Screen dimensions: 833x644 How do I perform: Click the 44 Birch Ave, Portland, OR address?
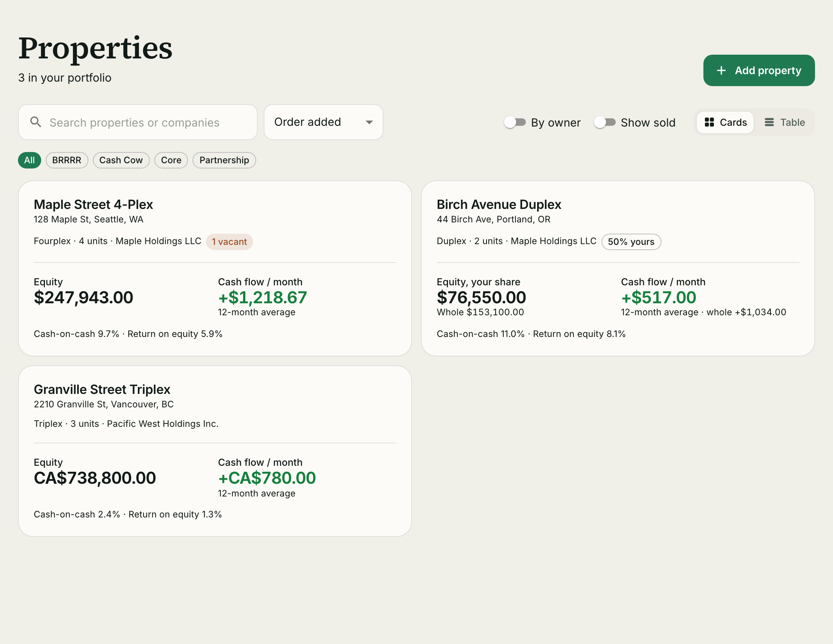[494, 219]
